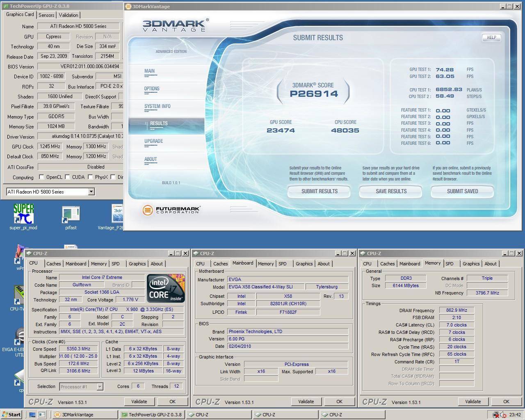Click the Core Speed 5350.3 MHz value
Viewport: 525px width, 420px height.
[79, 349]
